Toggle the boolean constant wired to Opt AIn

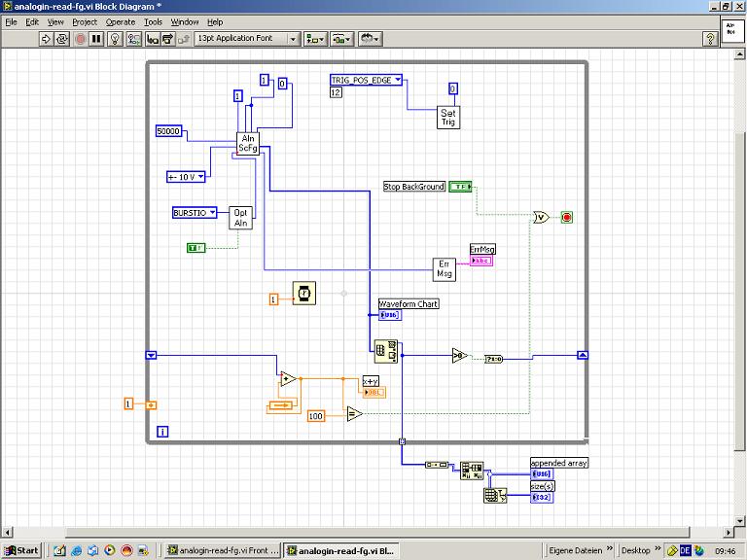coord(196,248)
